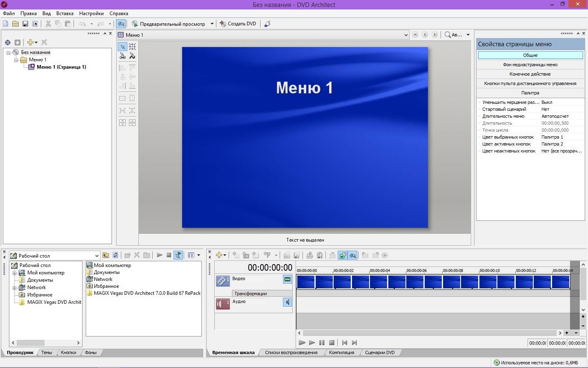This screenshot has height=368, width=588.
Task: Click the video track icon
Action: (x=223, y=281)
